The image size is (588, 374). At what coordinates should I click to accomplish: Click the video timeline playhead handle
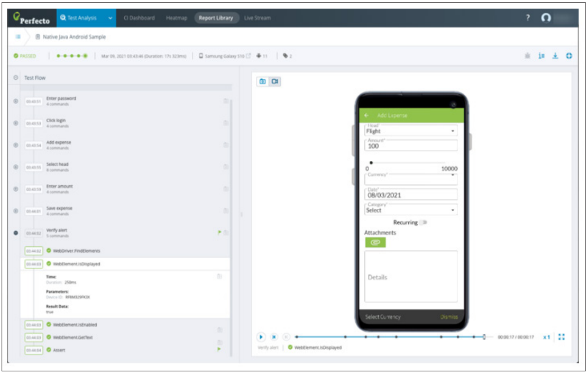(484, 337)
